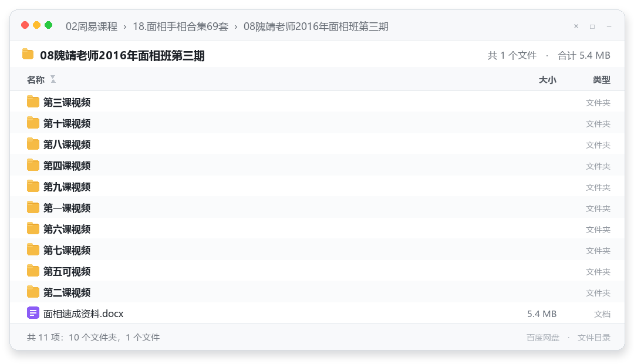The height and width of the screenshot is (364, 634).
Task: Sort by the 类型 column header
Action: point(602,80)
